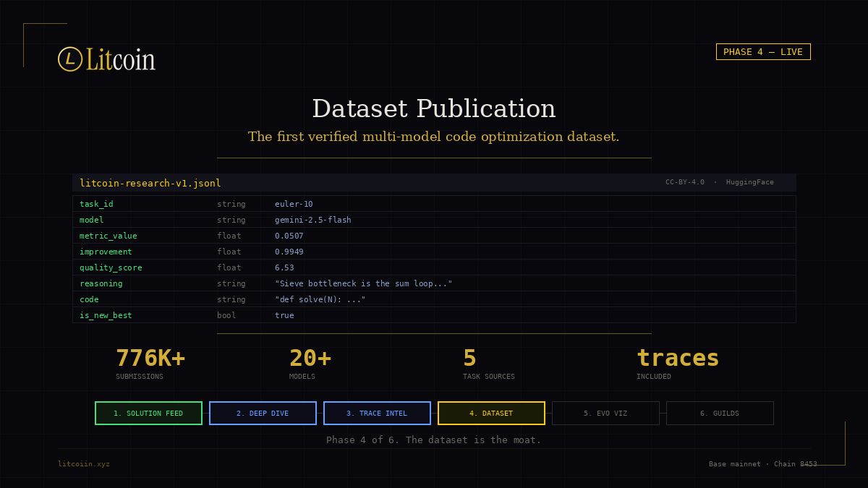The image size is (868, 488).
Task: Select the task_id field name
Action: (x=96, y=204)
